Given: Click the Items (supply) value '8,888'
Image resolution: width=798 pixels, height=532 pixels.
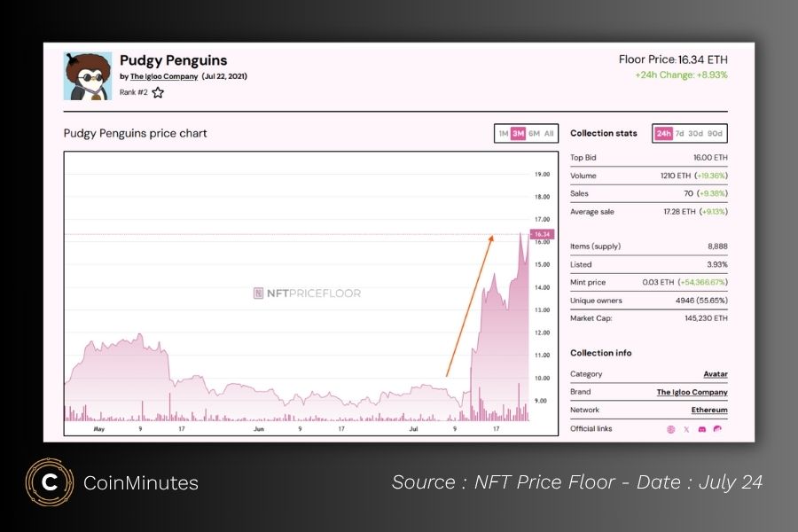Looking at the screenshot, I should pos(717,246).
